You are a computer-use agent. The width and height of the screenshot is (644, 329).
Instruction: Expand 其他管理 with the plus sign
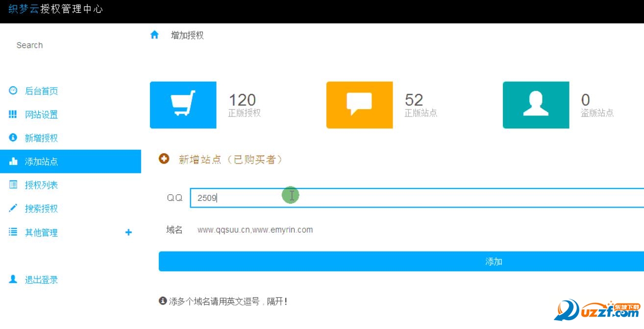[128, 233]
